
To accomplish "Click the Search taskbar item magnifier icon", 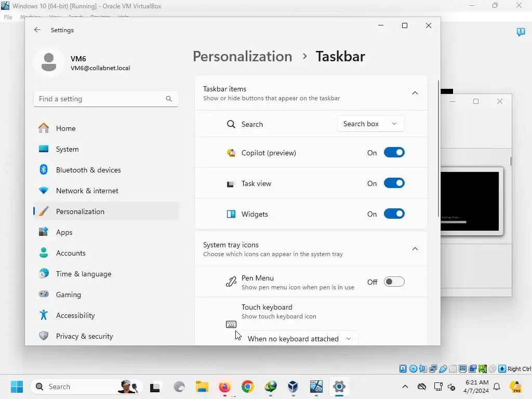I will (x=231, y=124).
